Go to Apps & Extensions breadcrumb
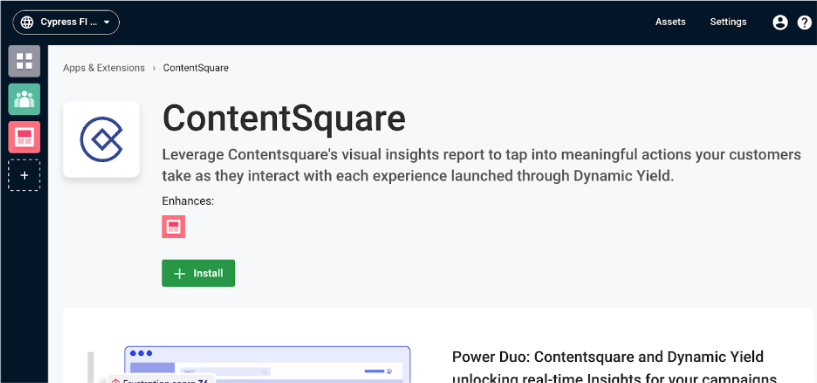 [104, 68]
